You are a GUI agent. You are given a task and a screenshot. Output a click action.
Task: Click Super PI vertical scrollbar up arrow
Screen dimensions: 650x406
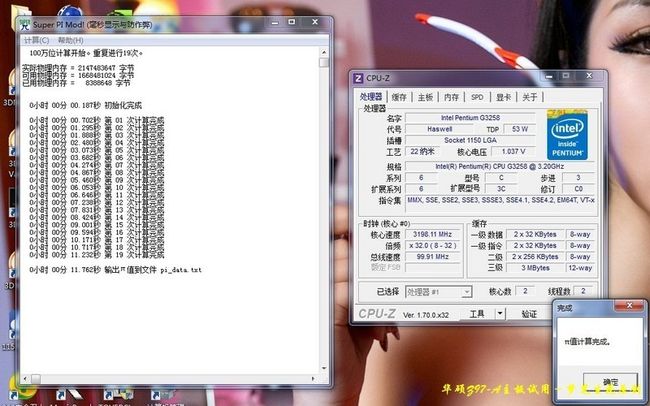324,52
